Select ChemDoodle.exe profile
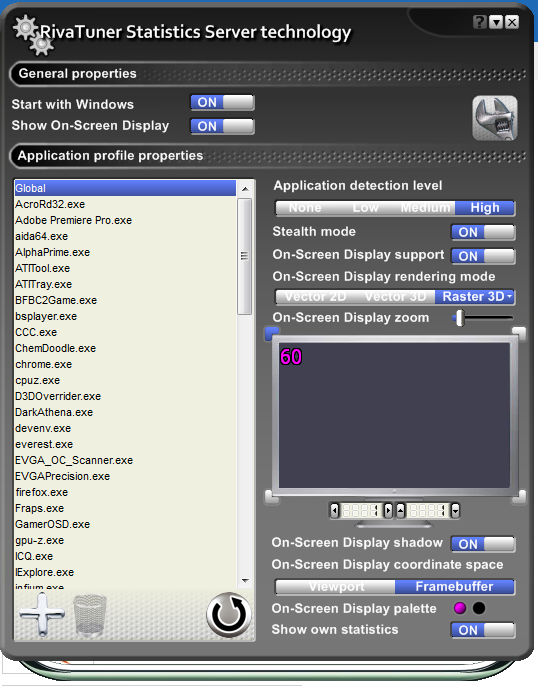The width and height of the screenshot is (538, 687). 125,348
